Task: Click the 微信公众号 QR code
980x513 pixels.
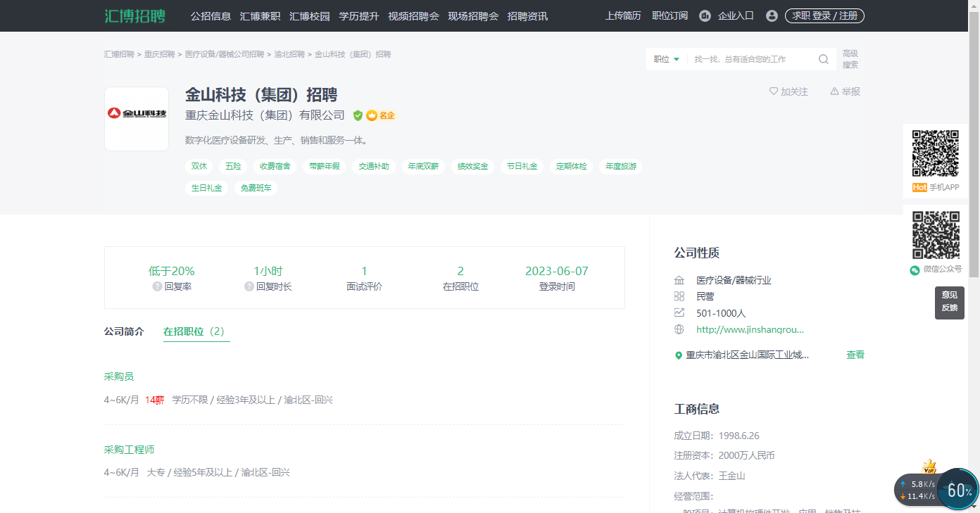Action: click(936, 235)
